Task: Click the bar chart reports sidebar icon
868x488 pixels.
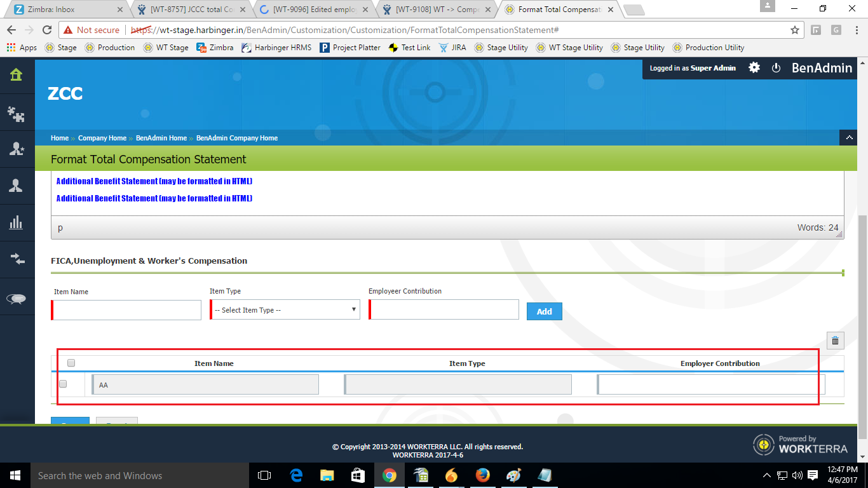Action: 17,222
